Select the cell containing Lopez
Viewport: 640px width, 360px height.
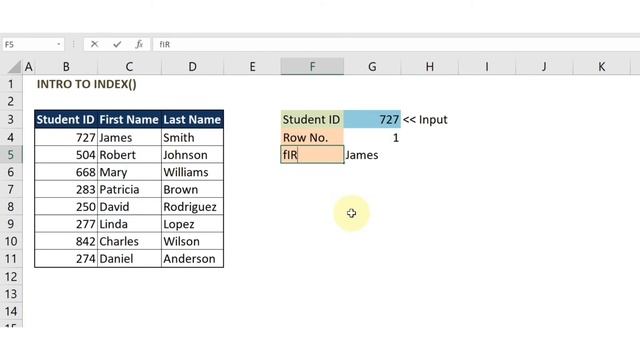(x=192, y=224)
